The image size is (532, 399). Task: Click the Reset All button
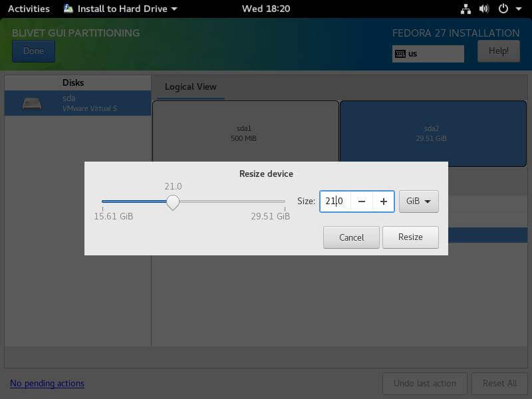pyautogui.click(x=499, y=384)
